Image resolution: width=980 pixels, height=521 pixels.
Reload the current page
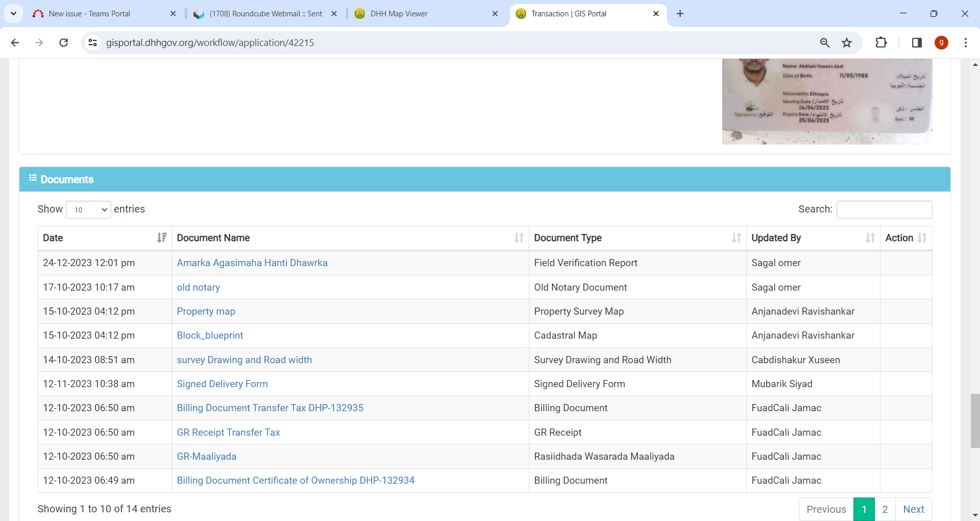[64, 42]
